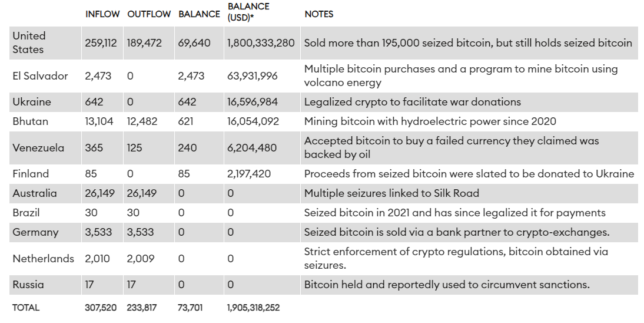Click Brazil's note about legalized payments
The width and height of the screenshot is (644, 323).
coord(454,213)
